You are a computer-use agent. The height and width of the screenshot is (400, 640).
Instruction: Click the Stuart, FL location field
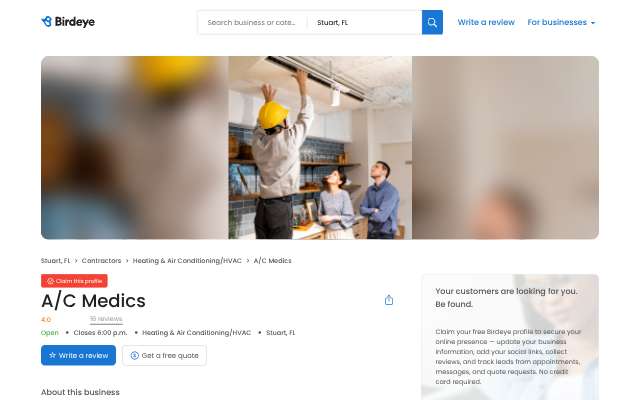[x=364, y=23]
